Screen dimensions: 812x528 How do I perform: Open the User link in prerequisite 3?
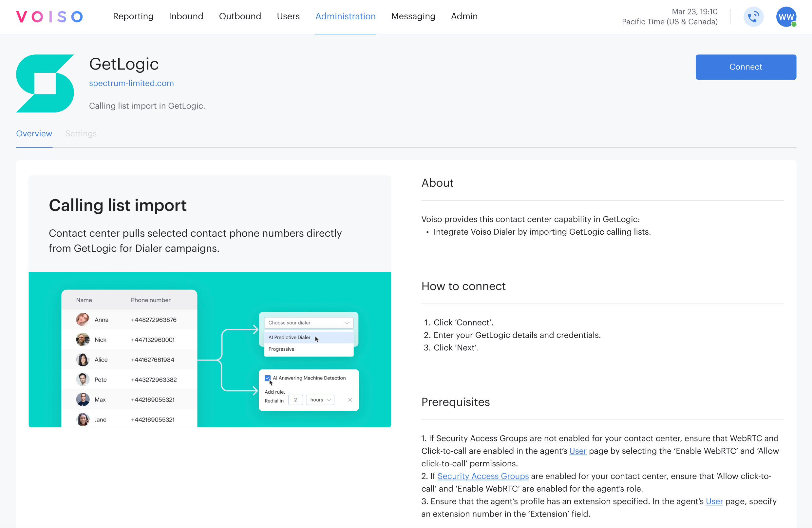[x=714, y=501]
